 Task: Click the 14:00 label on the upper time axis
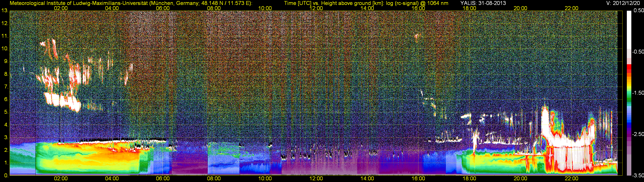point(367,8)
